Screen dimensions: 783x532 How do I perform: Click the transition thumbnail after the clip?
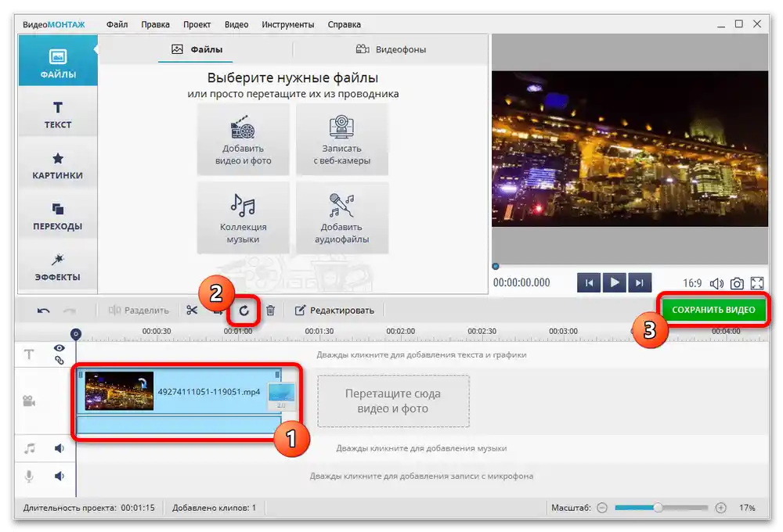(281, 394)
